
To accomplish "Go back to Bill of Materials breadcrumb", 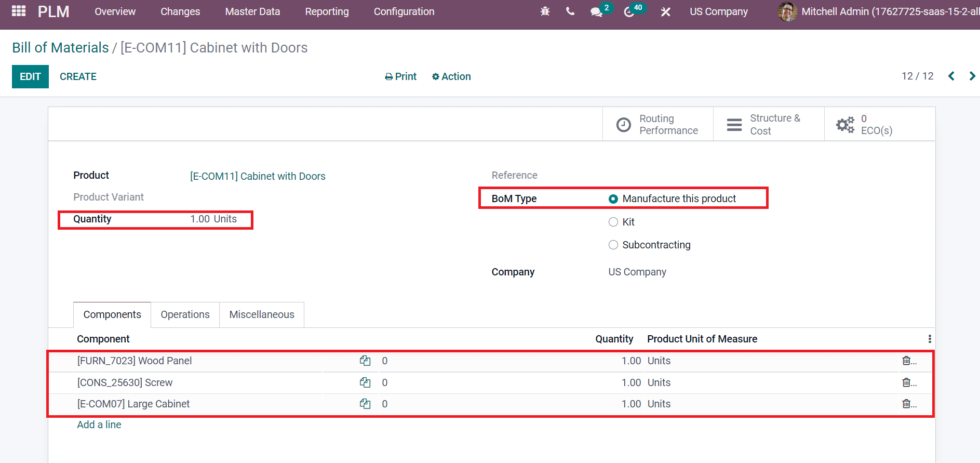I will (x=60, y=47).
